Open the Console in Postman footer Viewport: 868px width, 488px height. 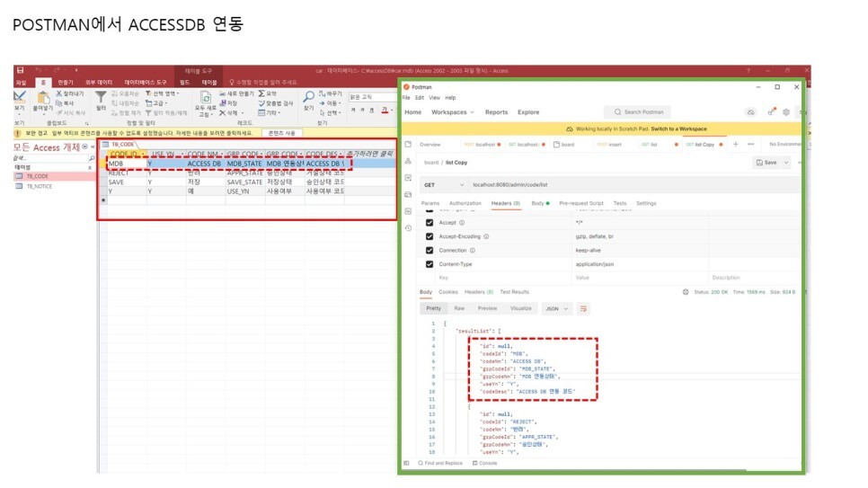click(x=485, y=463)
